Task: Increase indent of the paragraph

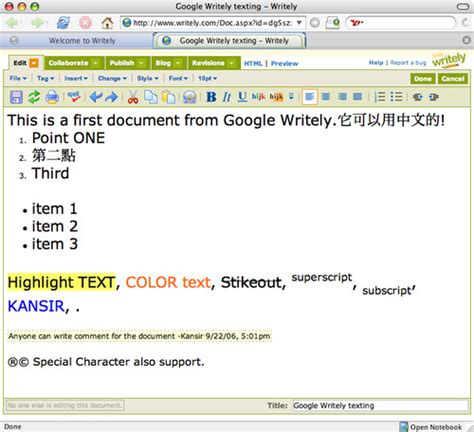Action: click(x=434, y=97)
